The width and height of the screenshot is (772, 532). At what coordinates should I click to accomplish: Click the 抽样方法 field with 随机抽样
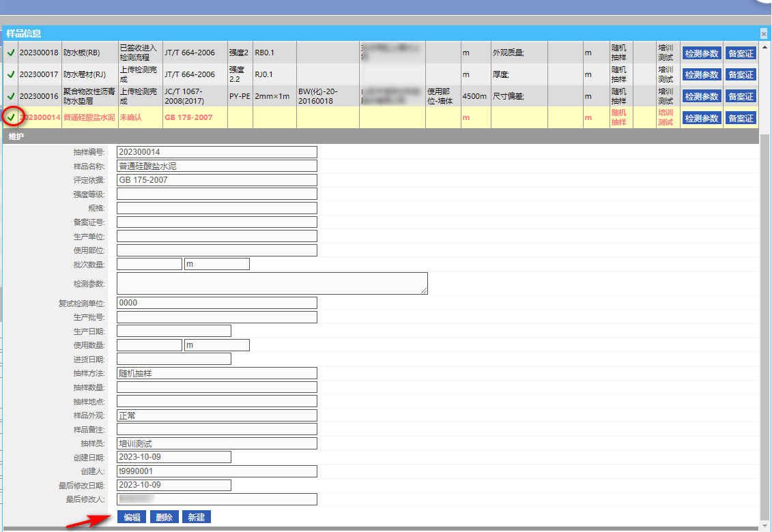point(216,373)
